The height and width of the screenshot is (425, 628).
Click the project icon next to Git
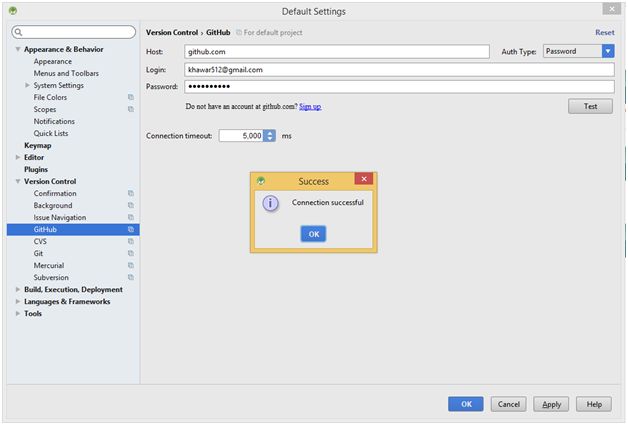click(x=130, y=253)
